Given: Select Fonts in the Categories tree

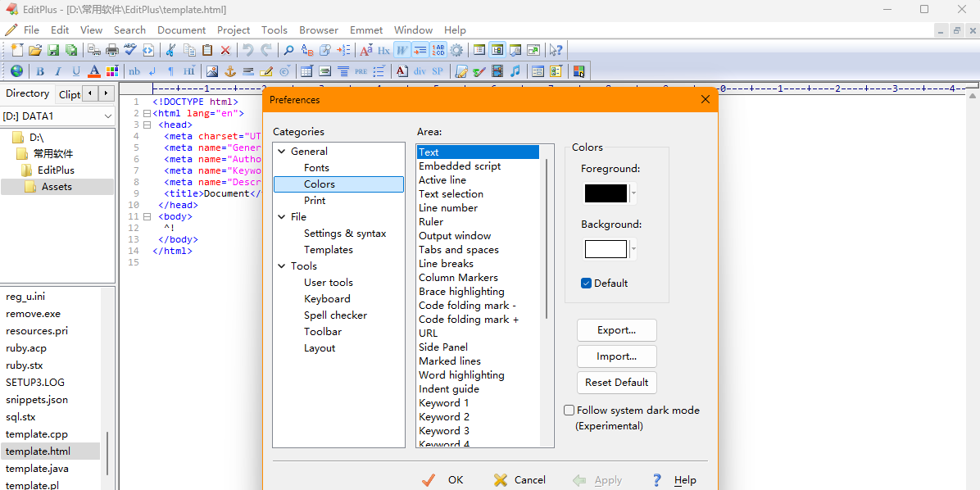Looking at the screenshot, I should pos(316,167).
